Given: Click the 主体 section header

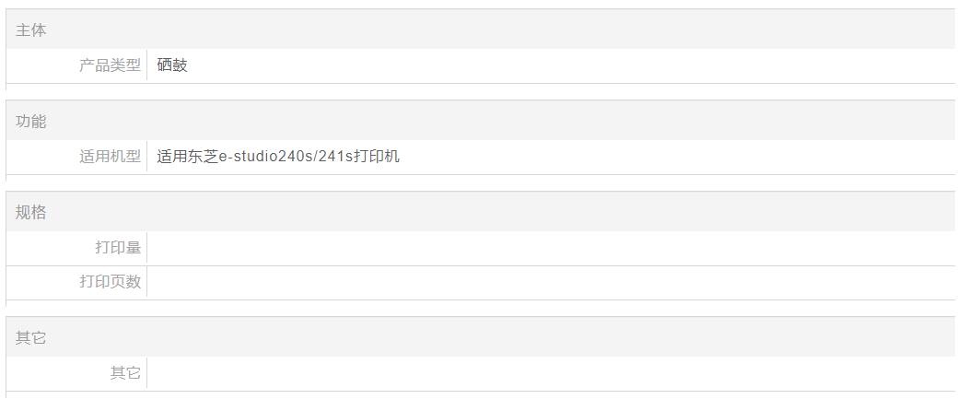Looking at the screenshot, I should click(30, 30).
